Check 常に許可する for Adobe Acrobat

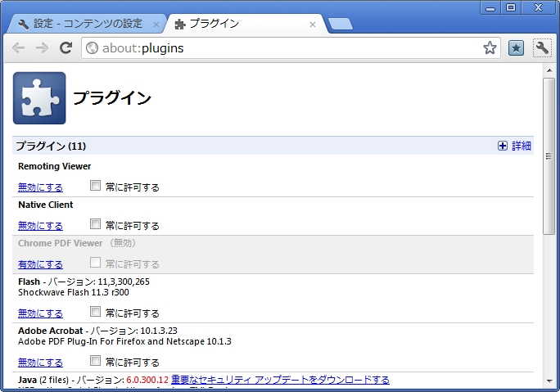pos(95,361)
